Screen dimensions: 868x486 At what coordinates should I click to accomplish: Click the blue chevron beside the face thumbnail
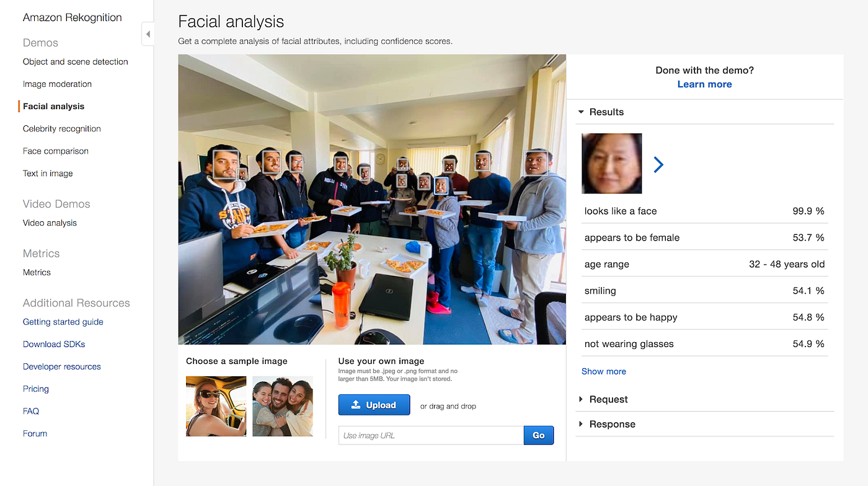click(658, 164)
